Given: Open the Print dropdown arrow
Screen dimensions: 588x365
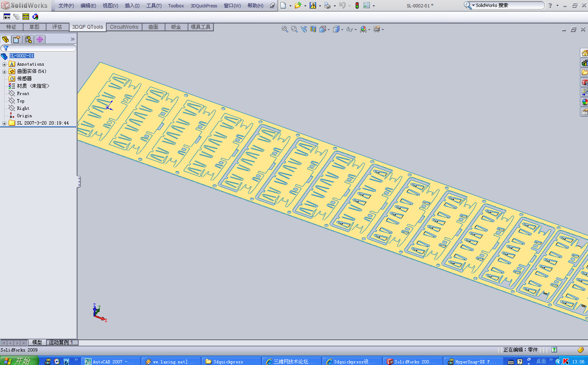Looking at the screenshot, I should (335, 6).
